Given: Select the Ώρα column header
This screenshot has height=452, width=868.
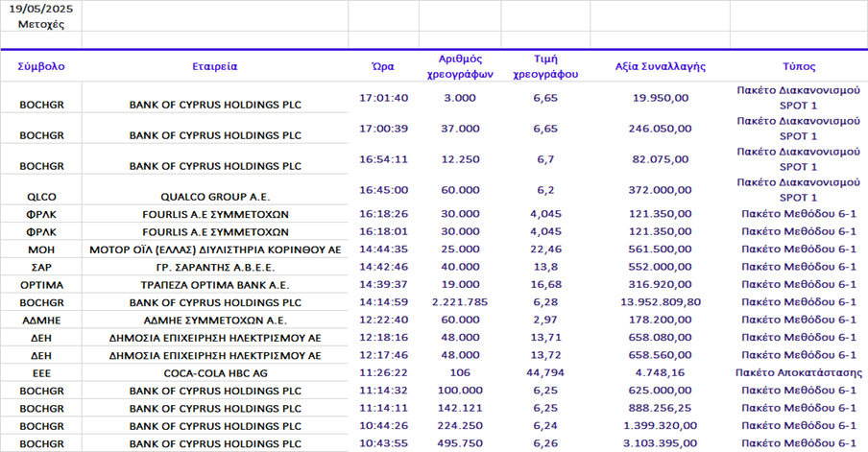Looking at the screenshot, I should [383, 66].
